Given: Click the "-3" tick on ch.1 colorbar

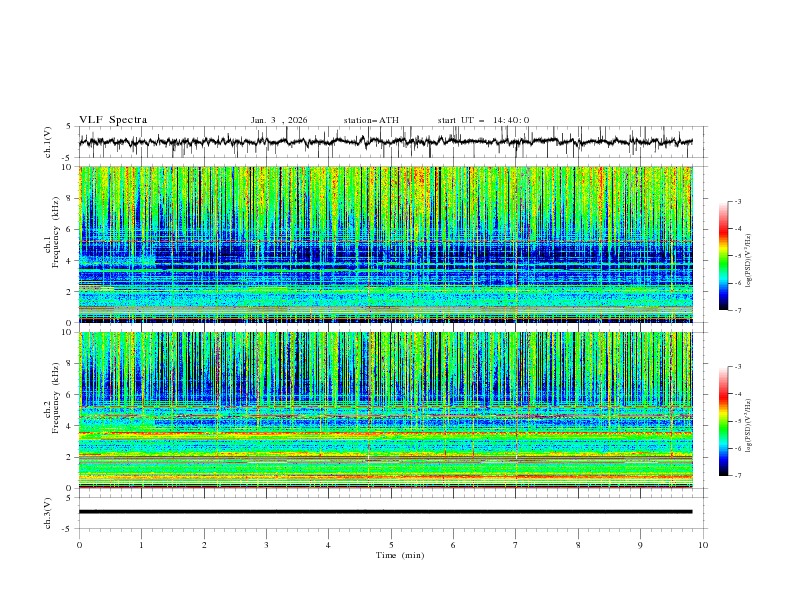Looking at the screenshot, I should coord(738,201).
